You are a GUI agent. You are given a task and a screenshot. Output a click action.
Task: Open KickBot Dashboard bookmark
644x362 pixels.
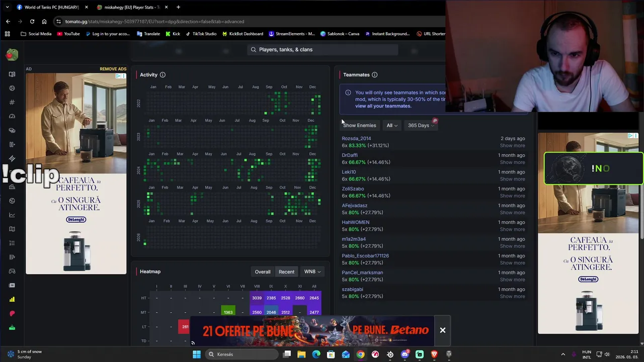click(243, 34)
